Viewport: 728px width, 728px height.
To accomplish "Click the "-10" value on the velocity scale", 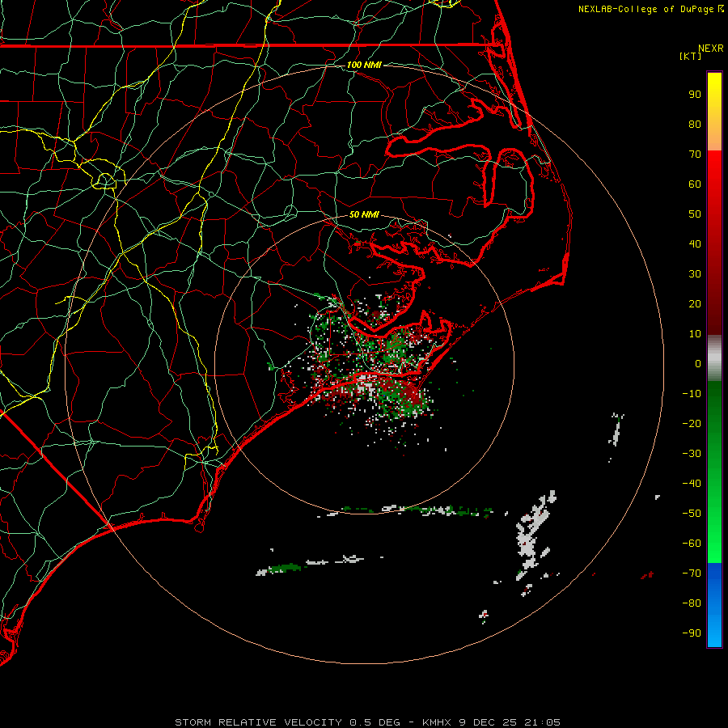I will [692, 394].
